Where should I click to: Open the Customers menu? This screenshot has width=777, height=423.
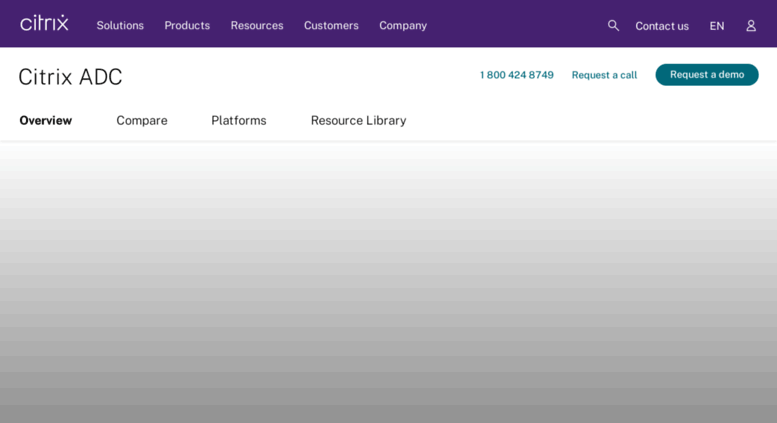click(x=331, y=25)
